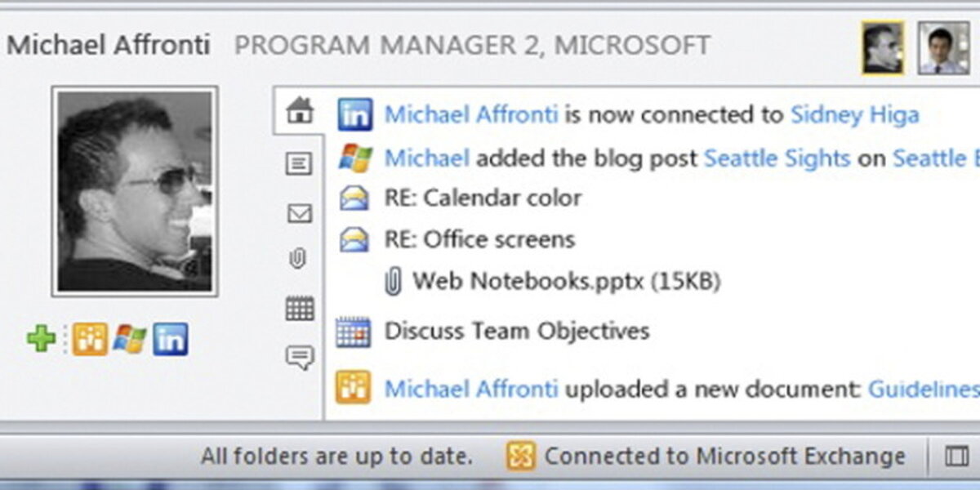Image resolution: width=980 pixels, height=490 pixels.
Task: Select the first contact thumbnail with yellow border
Action: pos(883,48)
